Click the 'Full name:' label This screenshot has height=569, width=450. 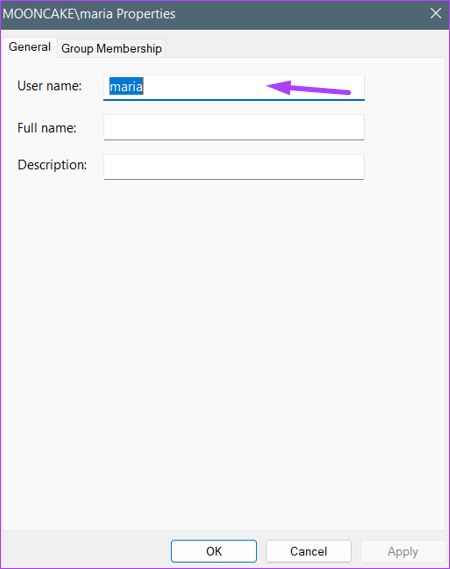pyautogui.click(x=47, y=128)
